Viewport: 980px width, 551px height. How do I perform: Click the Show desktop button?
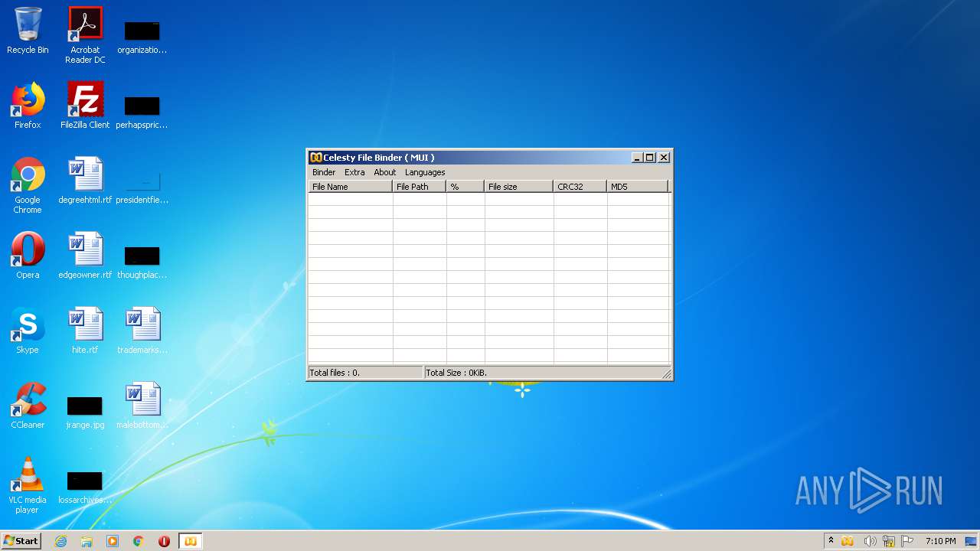coord(972,541)
